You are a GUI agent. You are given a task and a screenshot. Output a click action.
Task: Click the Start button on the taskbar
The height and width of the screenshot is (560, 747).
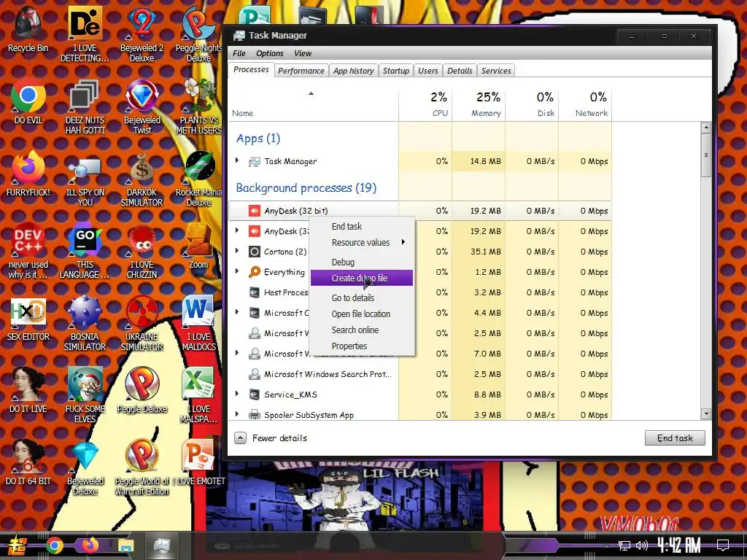(17, 546)
